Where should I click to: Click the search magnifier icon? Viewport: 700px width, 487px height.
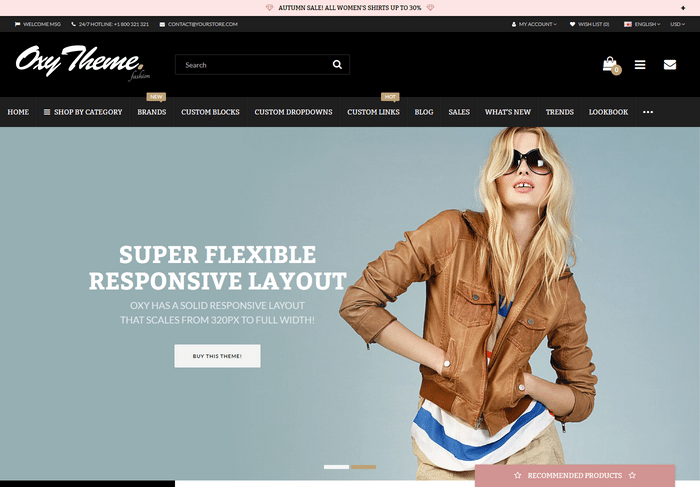337,65
